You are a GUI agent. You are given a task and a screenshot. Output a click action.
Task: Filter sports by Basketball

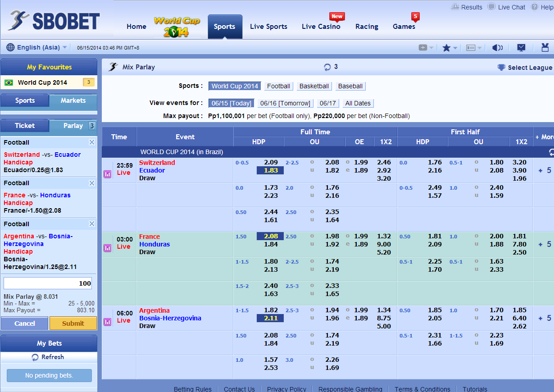[314, 86]
